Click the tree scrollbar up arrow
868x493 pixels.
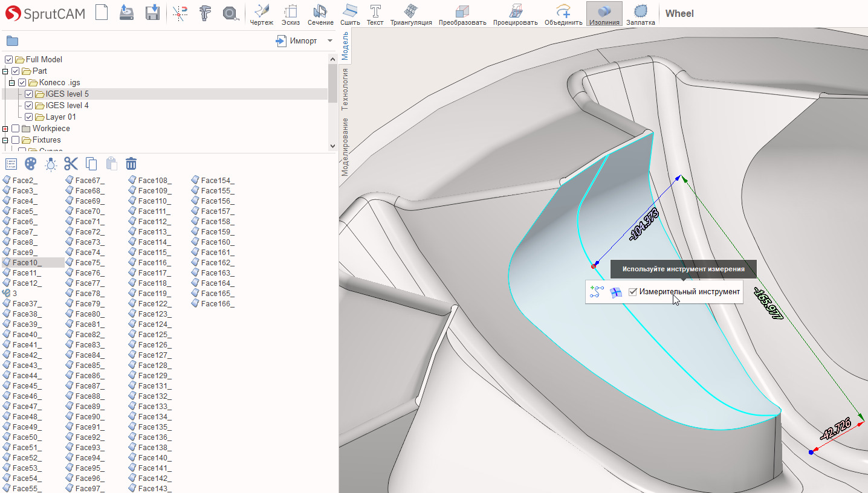click(332, 59)
